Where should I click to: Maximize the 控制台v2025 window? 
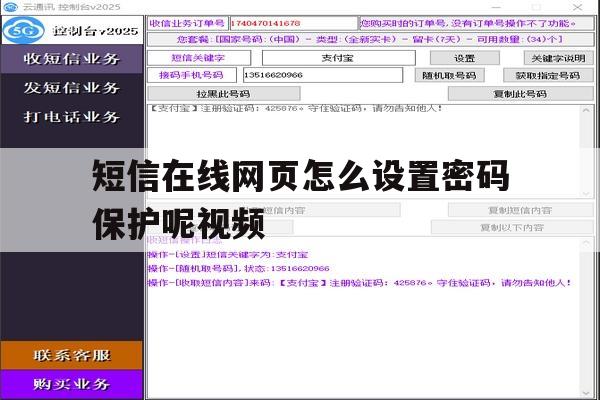[536, 7]
